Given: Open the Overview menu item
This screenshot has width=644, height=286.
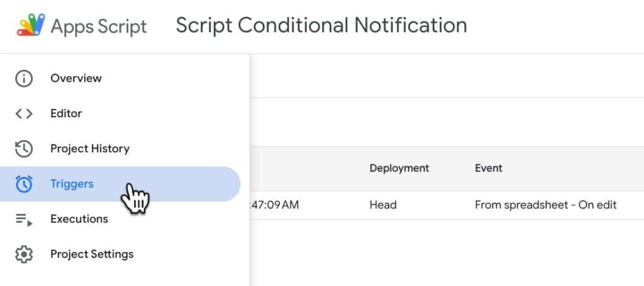Looking at the screenshot, I should pos(76,79).
